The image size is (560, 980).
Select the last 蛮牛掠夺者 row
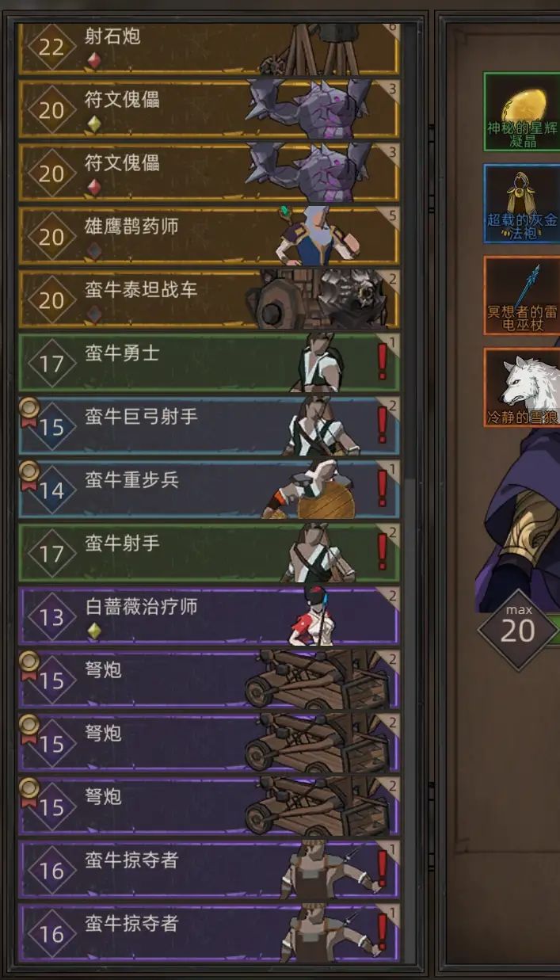pos(209,933)
